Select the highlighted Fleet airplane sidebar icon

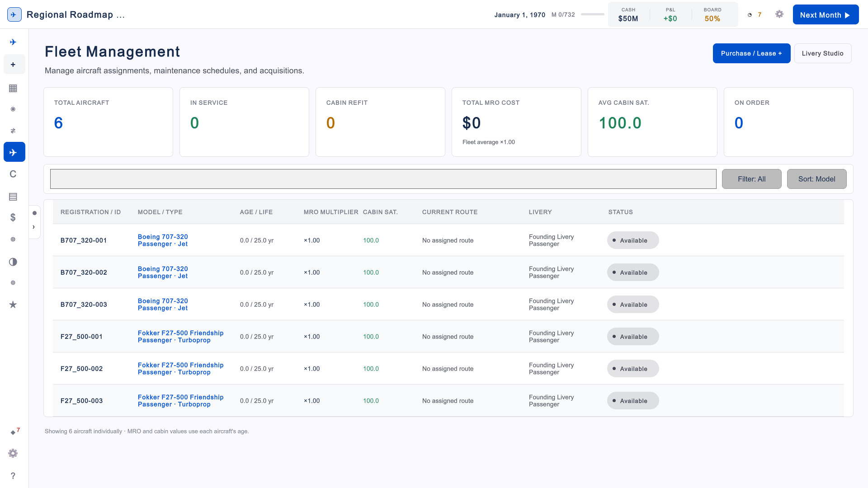pyautogui.click(x=14, y=152)
